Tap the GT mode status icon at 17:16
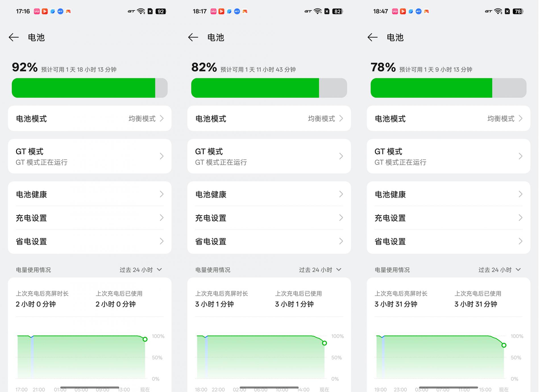Image resolution: width=540 pixels, height=392 pixels. (x=131, y=11)
